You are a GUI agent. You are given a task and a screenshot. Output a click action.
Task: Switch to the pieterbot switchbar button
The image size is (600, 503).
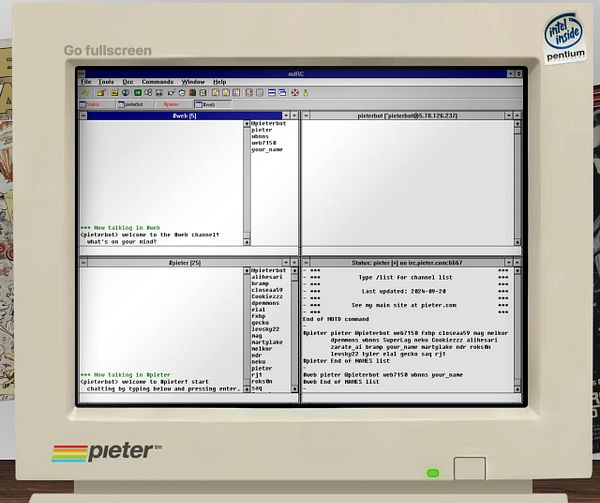[135, 104]
